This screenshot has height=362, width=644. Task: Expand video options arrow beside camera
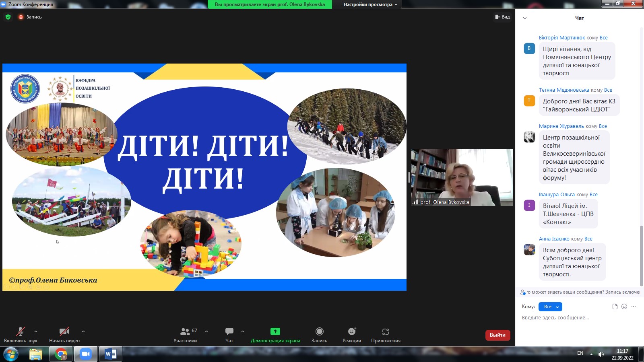pos(83,331)
